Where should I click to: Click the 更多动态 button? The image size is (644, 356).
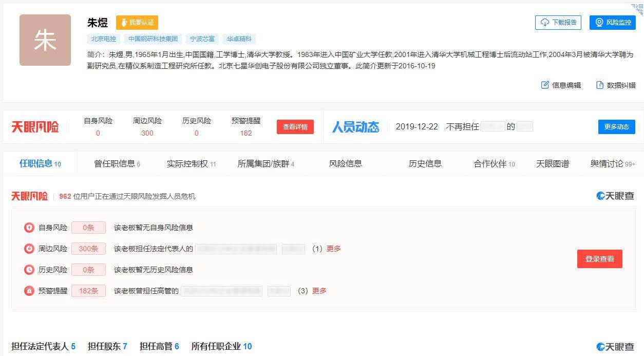[617, 126]
